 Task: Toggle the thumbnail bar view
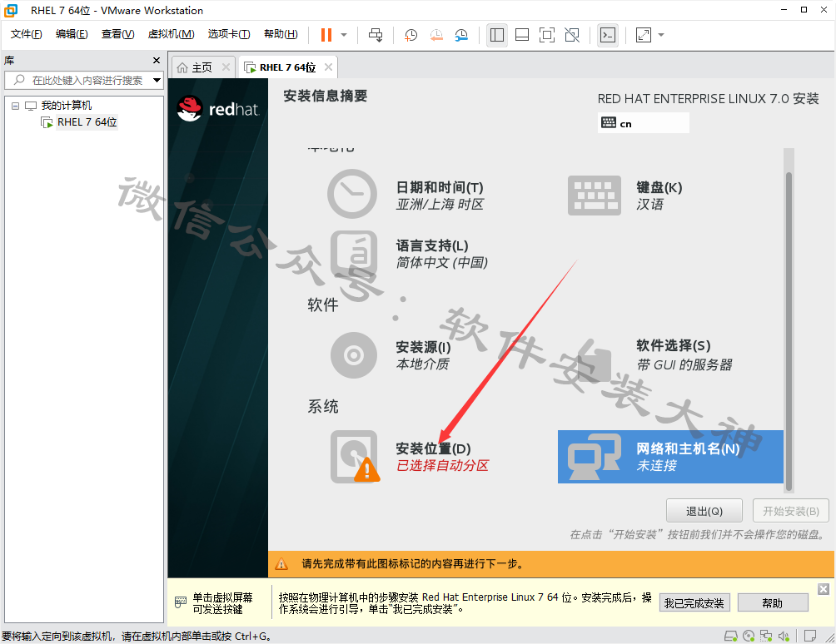[x=522, y=35]
